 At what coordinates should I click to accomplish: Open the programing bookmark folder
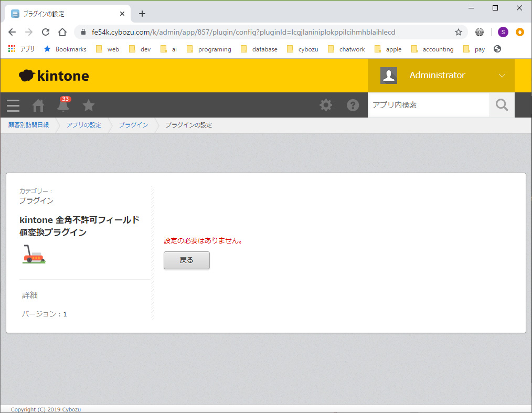point(209,49)
